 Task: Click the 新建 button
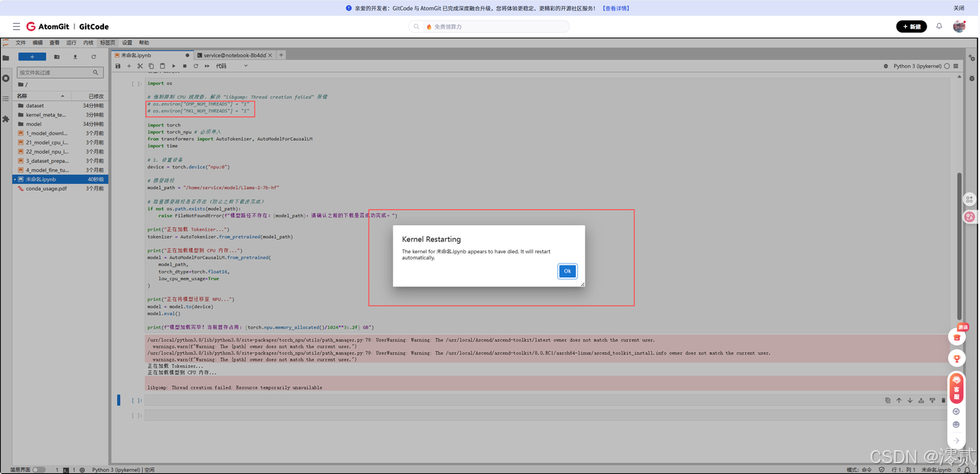[911, 27]
